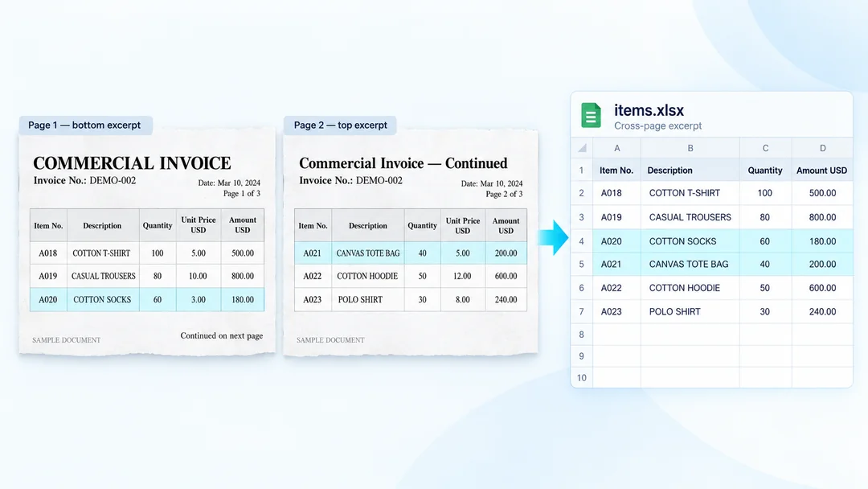868x489 pixels.
Task: Click the select-all corner triangle in spreadsheet
Action: click(582, 148)
